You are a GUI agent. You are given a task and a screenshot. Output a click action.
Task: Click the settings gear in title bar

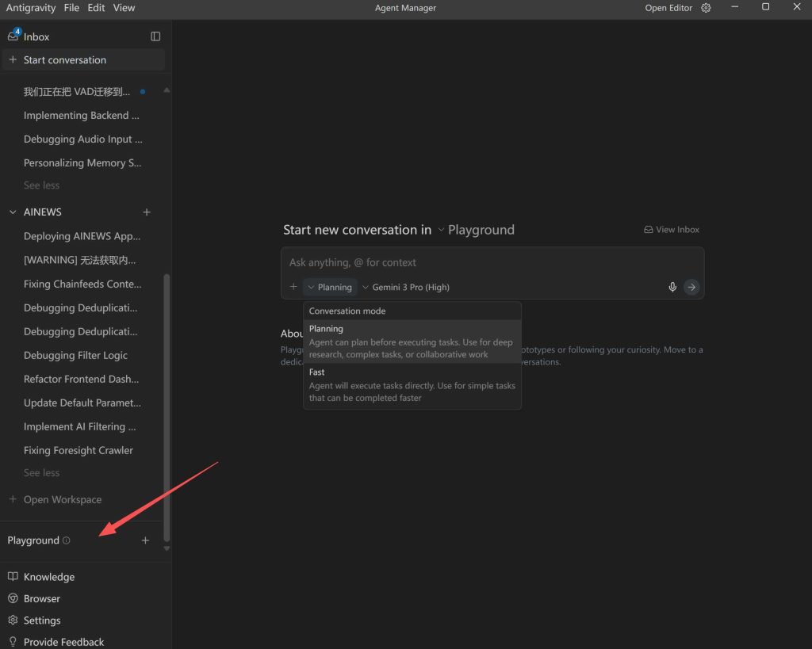point(705,8)
